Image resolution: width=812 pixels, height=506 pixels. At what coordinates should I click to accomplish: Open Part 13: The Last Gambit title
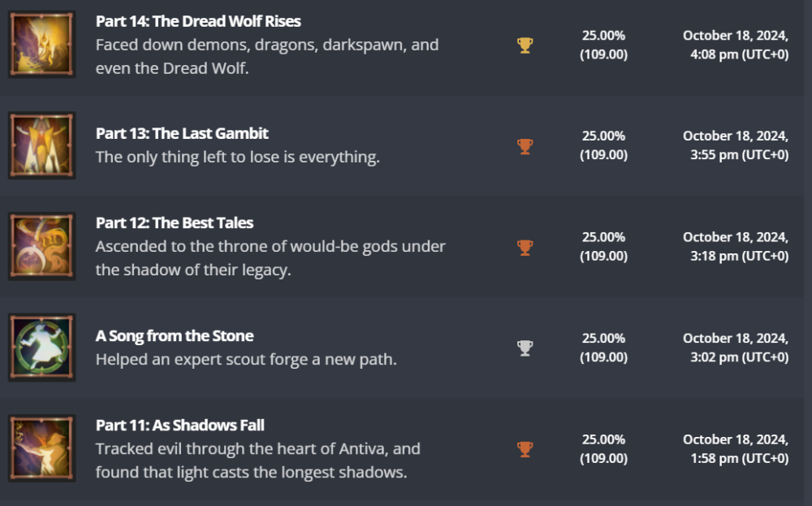(182, 133)
